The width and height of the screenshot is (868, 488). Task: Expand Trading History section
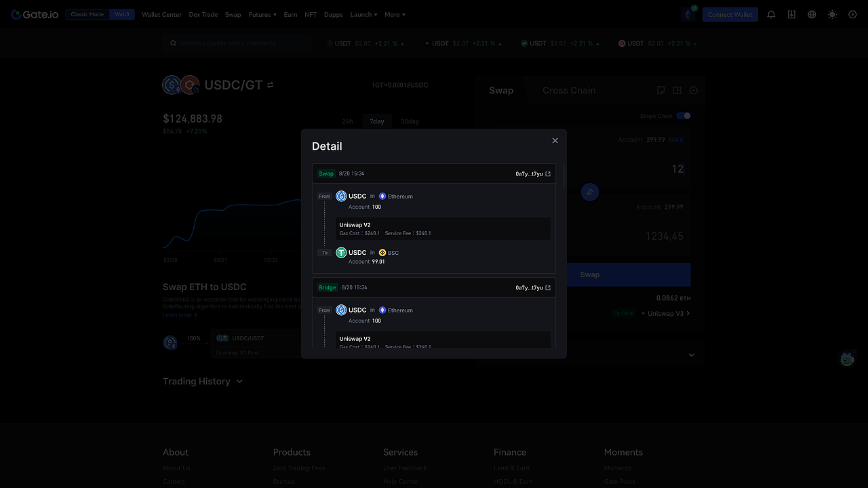203,382
